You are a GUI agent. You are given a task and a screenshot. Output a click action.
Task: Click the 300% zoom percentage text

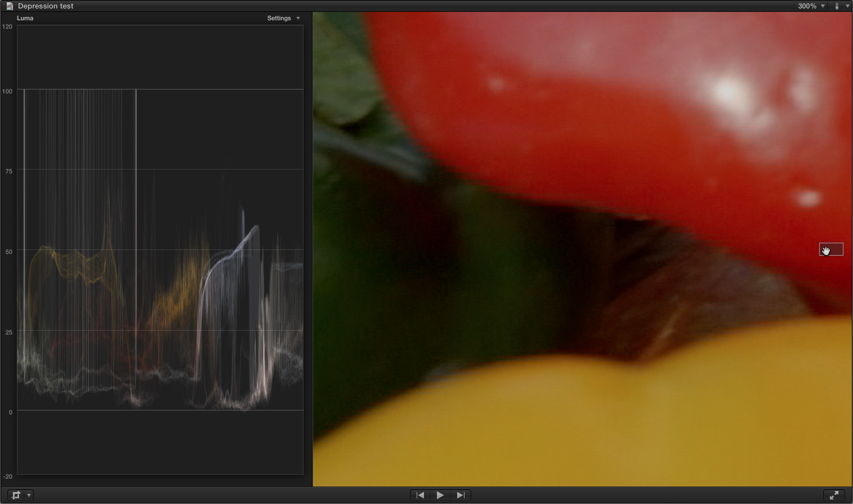pyautogui.click(x=807, y=6)
